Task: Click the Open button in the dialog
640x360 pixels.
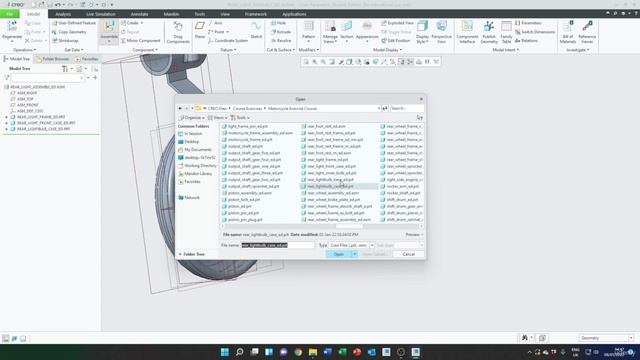Action: pyautogui.click(x=339, y=254)
